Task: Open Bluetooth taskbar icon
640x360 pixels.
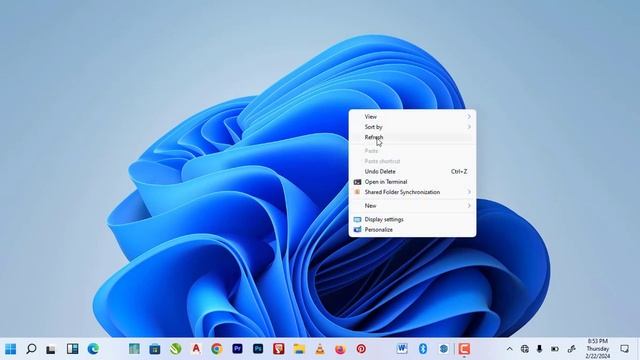Action: pyautogui.click(x=423, y=349)
